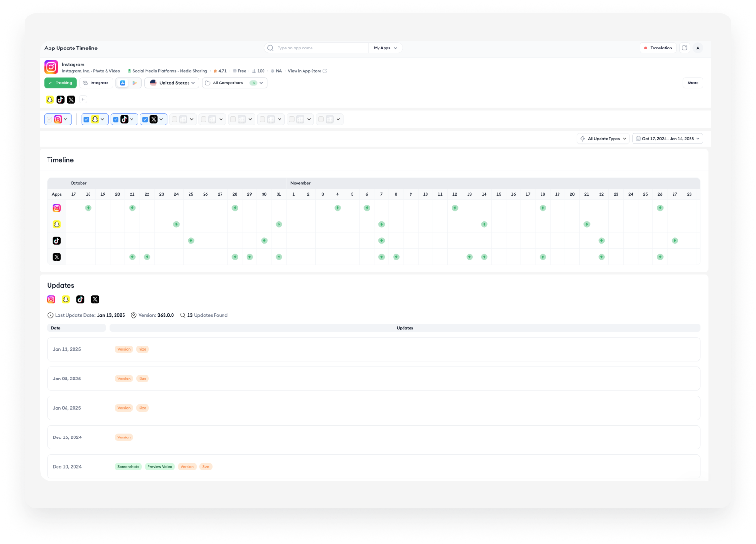Open the Oct 17, 2024 - Jan 14, 2025 date range
This screenshot has height=544, width=756.
pos(667,139)
